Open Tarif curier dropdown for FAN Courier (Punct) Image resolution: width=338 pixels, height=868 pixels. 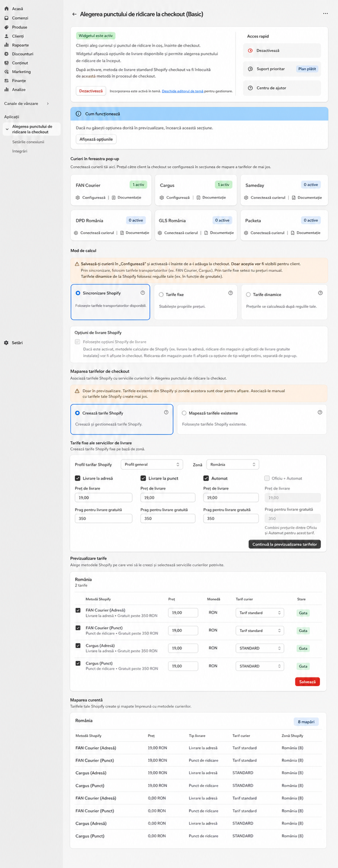260,630
